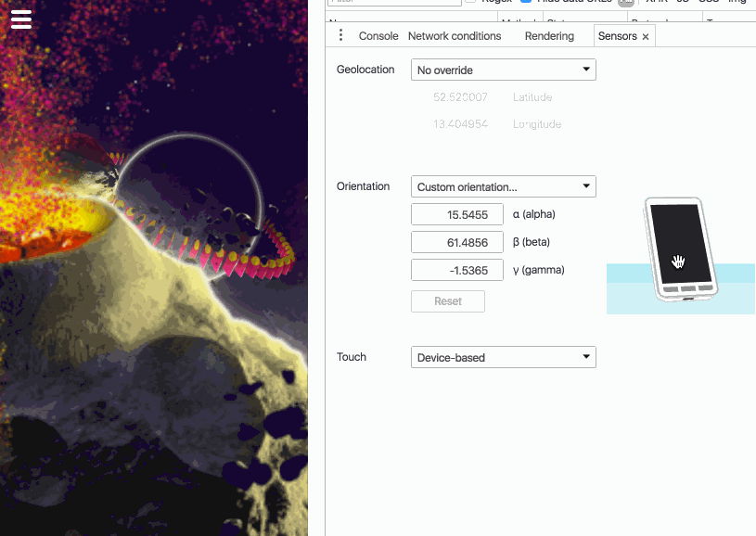
Task: Open the hamburger menu on the webpage
Action: [x=20, y=19]
